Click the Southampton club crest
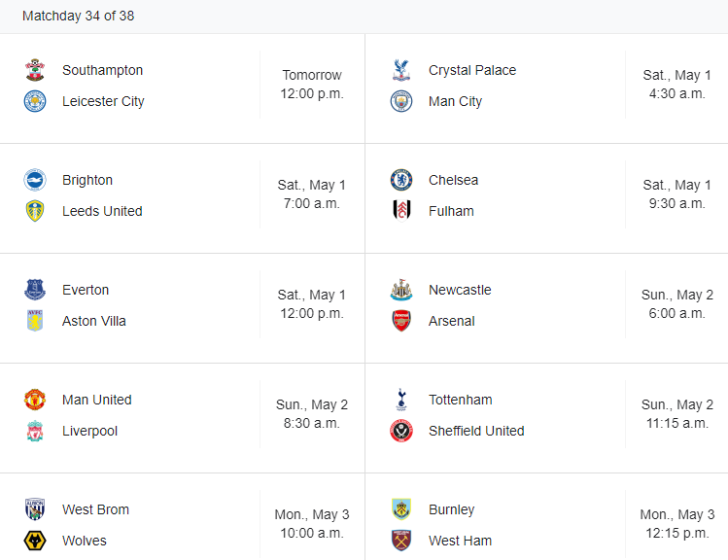The image size is (728, 560). coord(35,70)
